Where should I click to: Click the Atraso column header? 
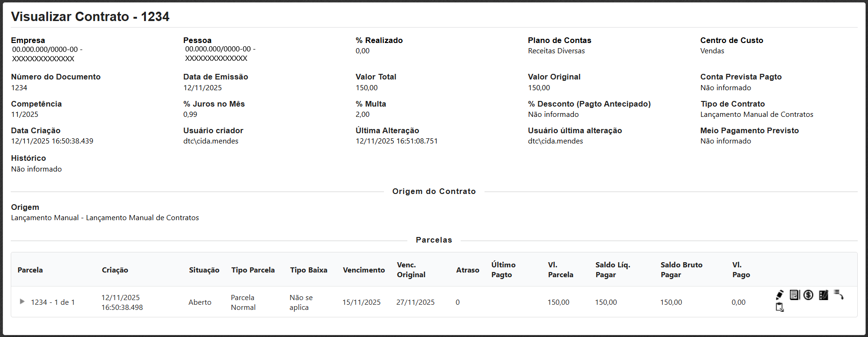point(467,270)
